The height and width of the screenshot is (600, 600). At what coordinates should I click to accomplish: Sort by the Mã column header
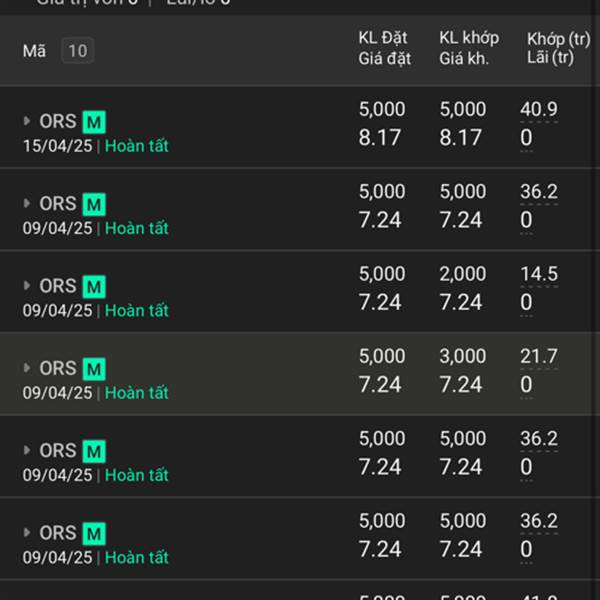click(34, 51)
